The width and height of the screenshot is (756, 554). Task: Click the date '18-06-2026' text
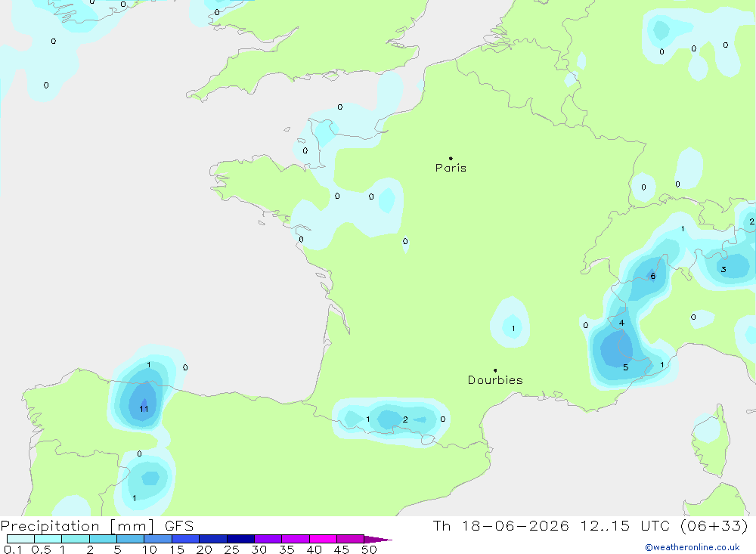coord(516,526)
